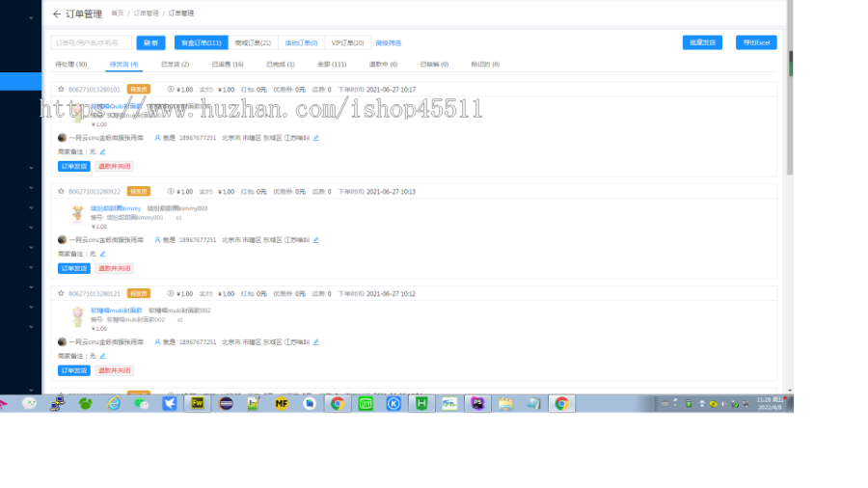Screen dimensions: 868x488
Task: Refund and close order 806271013280121
Action: click(114, 370)
